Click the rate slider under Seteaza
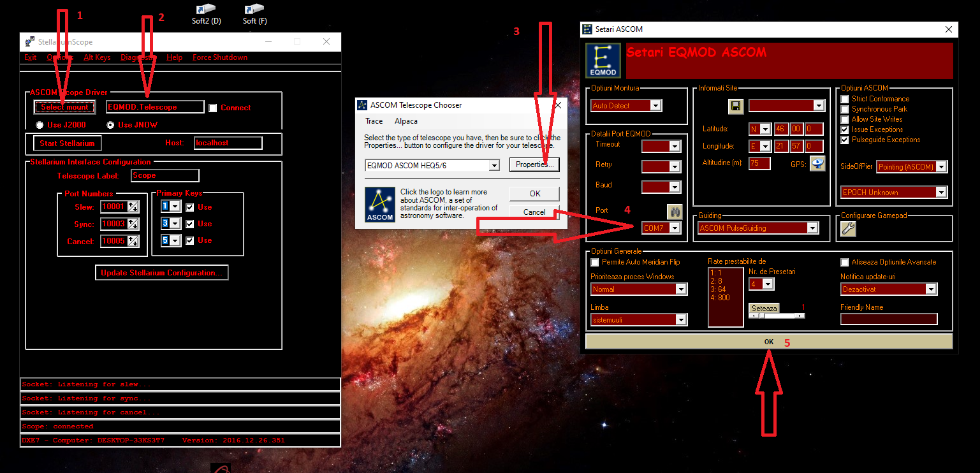The width and height of the screenshot is (980, 473). [777, 316]
